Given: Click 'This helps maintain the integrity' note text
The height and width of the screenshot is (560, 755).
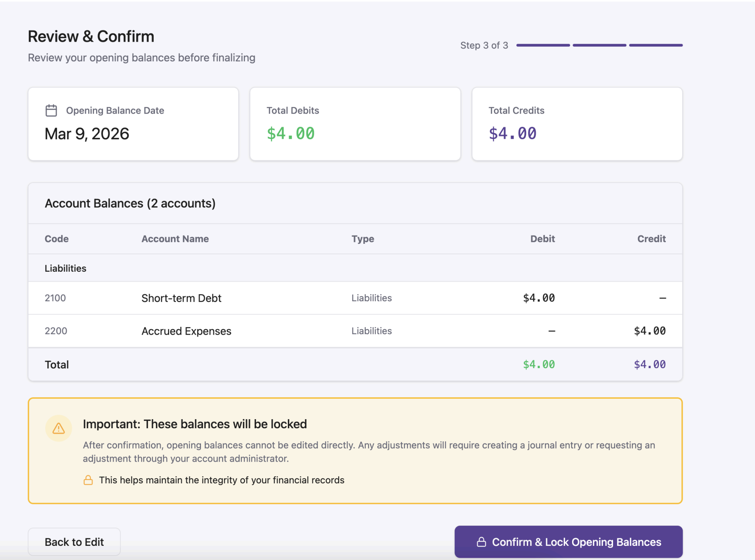Looking at the screenshot, I should [221, 480].
